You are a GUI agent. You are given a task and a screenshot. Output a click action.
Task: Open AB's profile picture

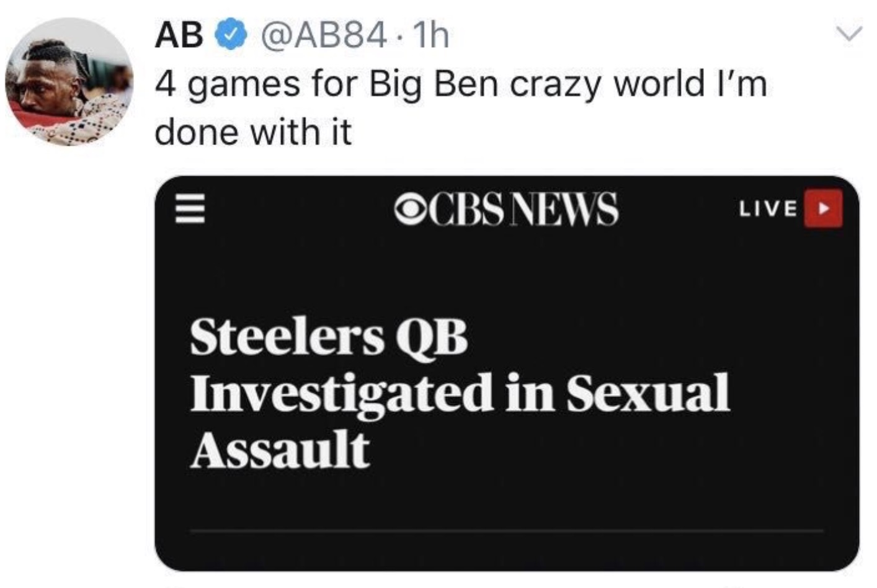pyautogui.click(x=69, y=82)
